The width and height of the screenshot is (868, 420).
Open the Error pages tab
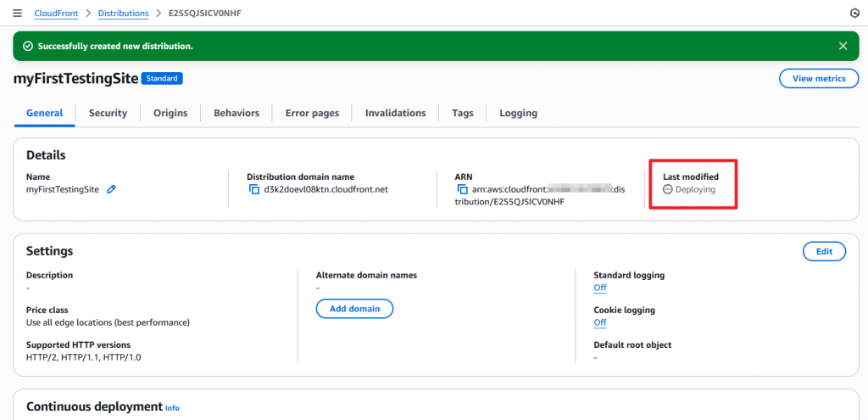(x=312, y=113)
